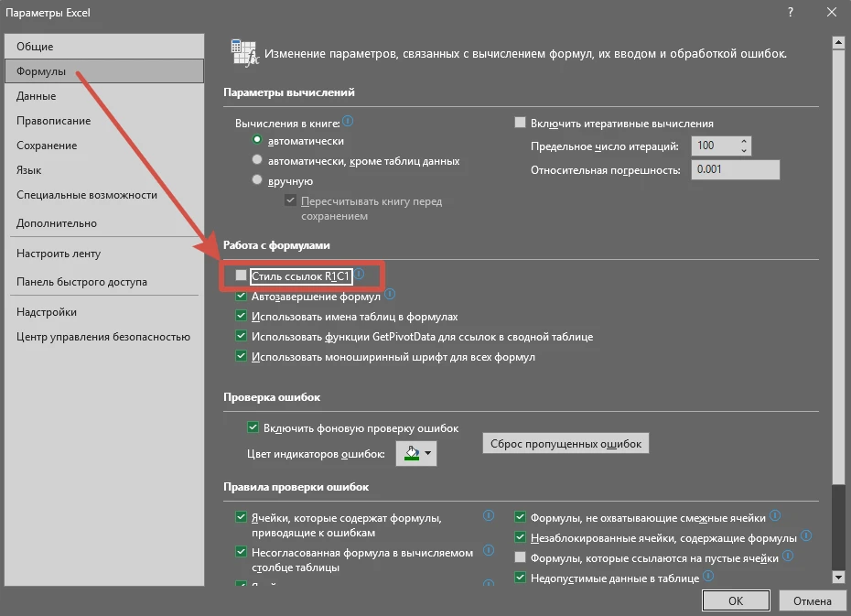The height and width of the screenshot is (616, 851).
Task: Select the вручную calculation option
Action: pos(257,179)
